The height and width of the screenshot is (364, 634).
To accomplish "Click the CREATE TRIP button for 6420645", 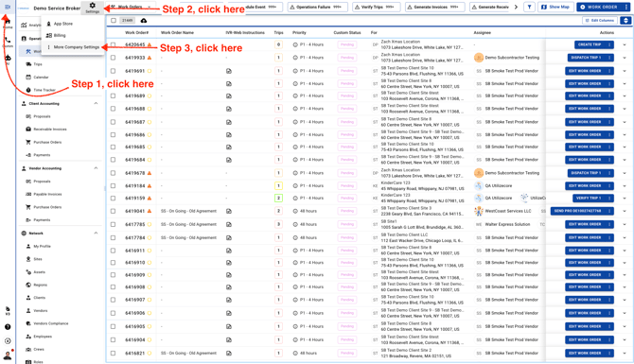I will pyautogui.click(x=590, y=44).
